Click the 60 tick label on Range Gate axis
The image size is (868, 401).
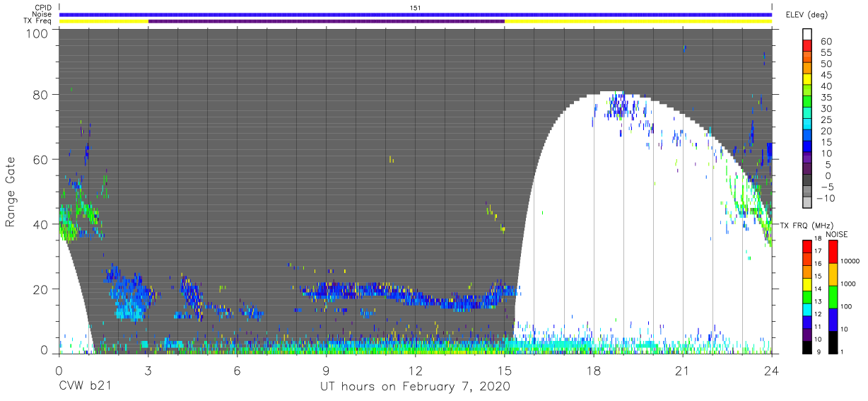pos(40,160)
